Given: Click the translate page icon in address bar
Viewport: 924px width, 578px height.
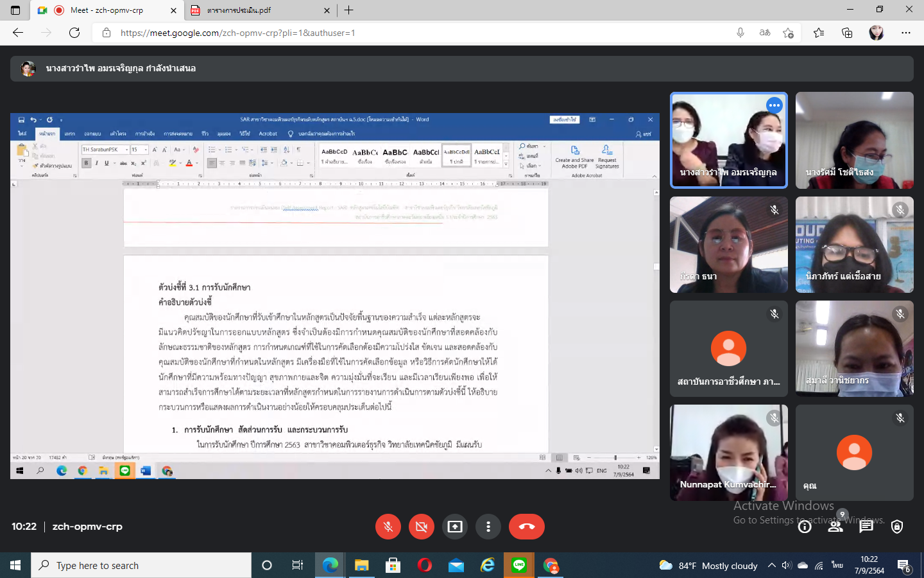Looking at the screenshot, I should (764, 33).
